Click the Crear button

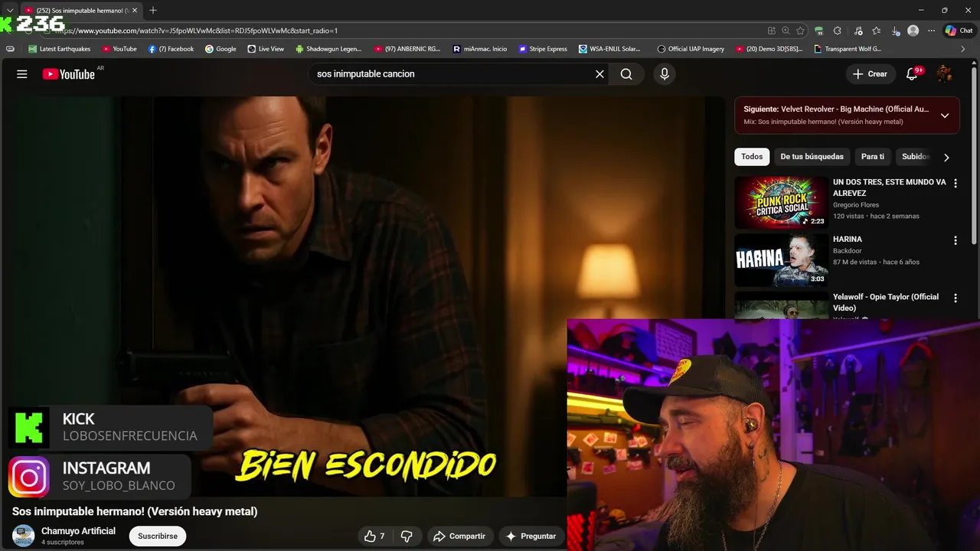point(871,74)
